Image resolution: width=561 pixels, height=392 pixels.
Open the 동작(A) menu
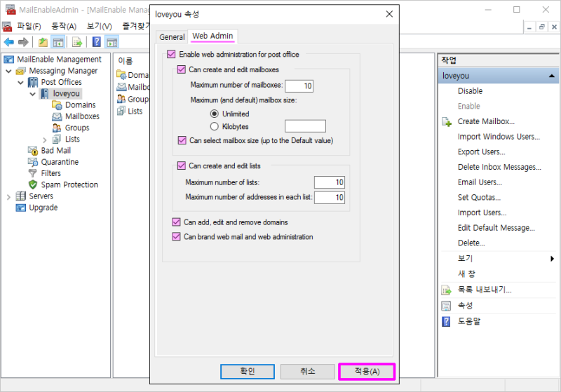point(64,26)
